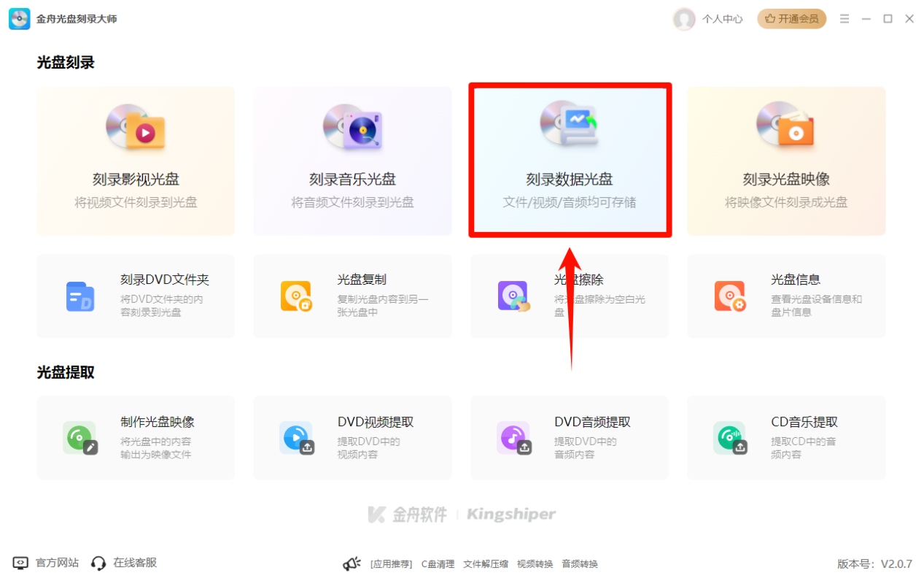Image resolution: width=924 pixels, height=578 pixels.
Task: Select the 刻录影视光盘 title text
Action: 136,180
